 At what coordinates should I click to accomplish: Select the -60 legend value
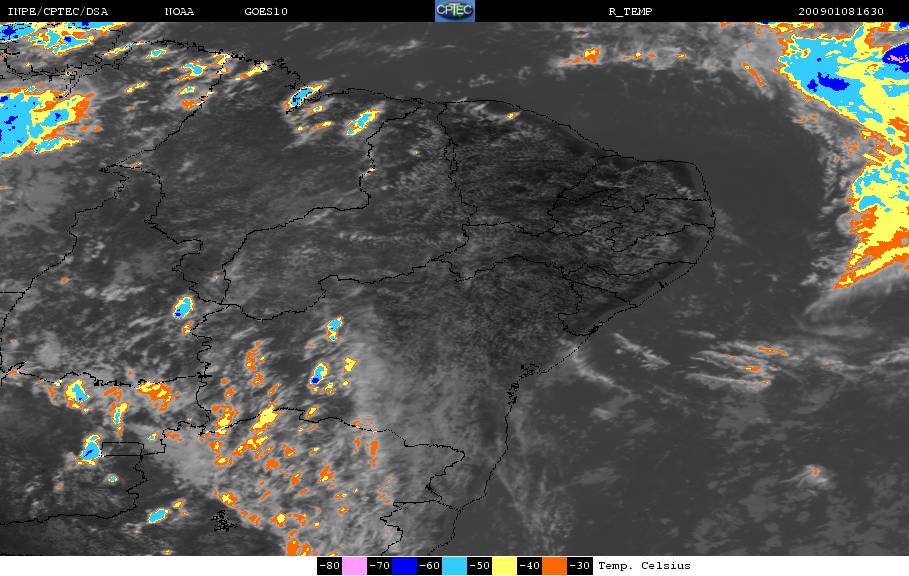pyautogui.click(x=430, y=566)
